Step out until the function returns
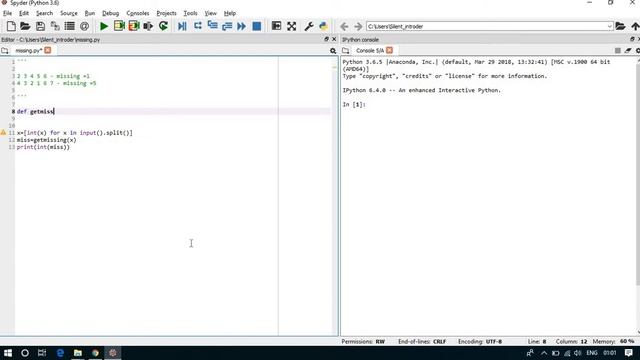The image size is (640, 360). coord(227,26)
